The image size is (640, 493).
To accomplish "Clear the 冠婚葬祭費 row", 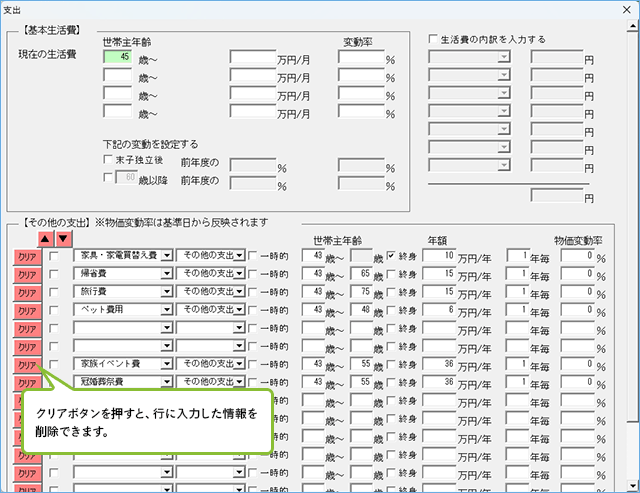I will point(27,383).
